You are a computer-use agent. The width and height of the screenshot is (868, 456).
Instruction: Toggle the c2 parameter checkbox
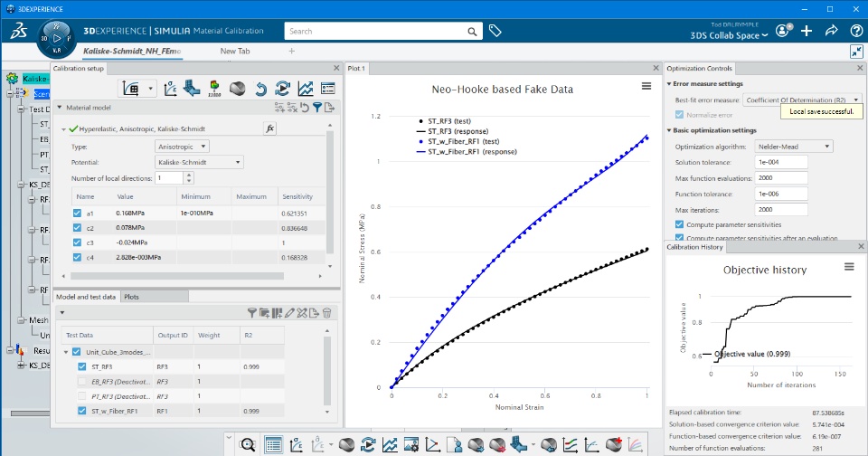tap(77, 228)
